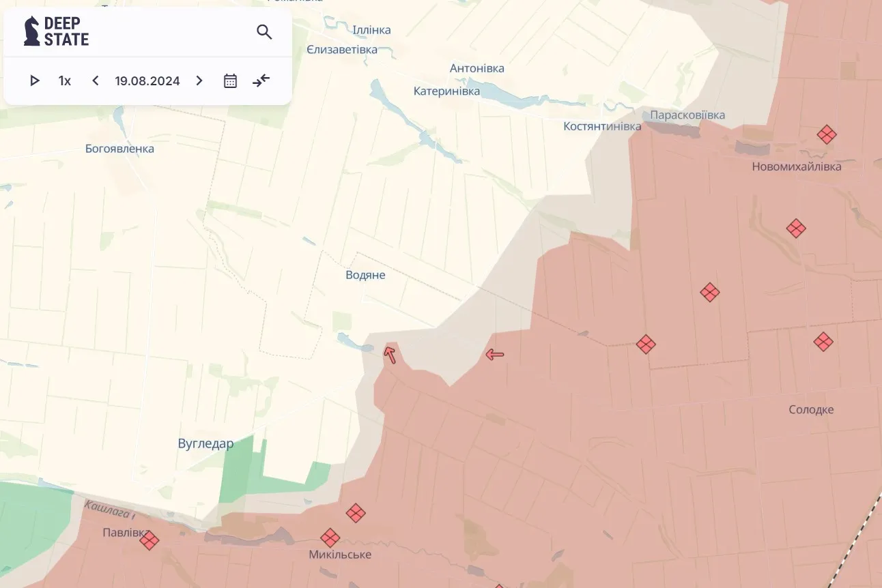Screen dimensions: 882x588
Task: Select the combat clash marker near Novomykhailivka
Action: 827,134
